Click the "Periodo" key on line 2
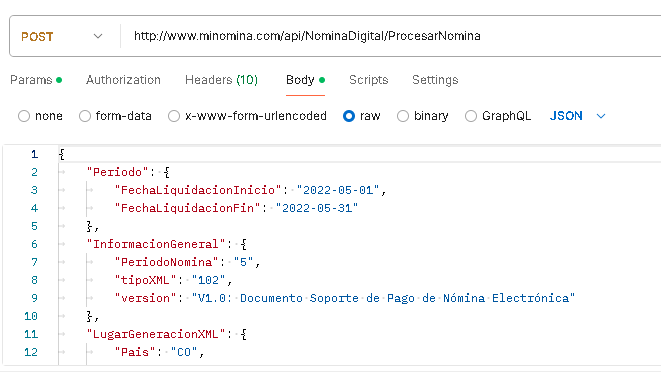The image size is (661, 376). click(118, 172)
